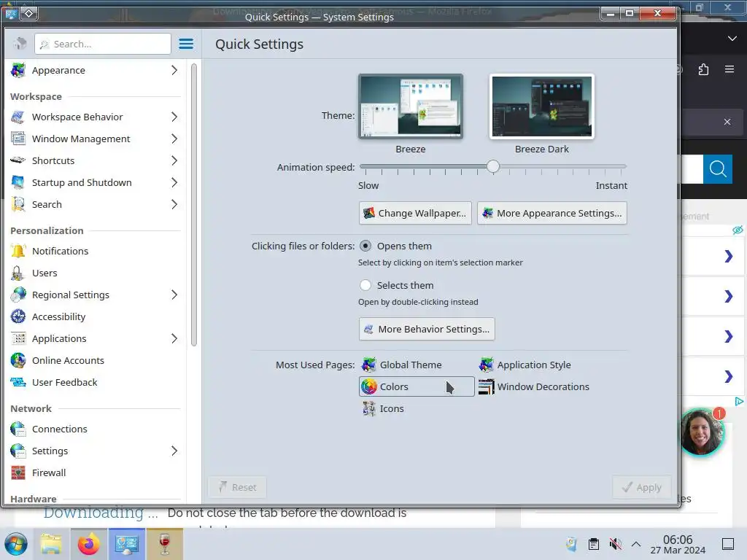
Task: Click the Apply button
Action: [642, 487]
